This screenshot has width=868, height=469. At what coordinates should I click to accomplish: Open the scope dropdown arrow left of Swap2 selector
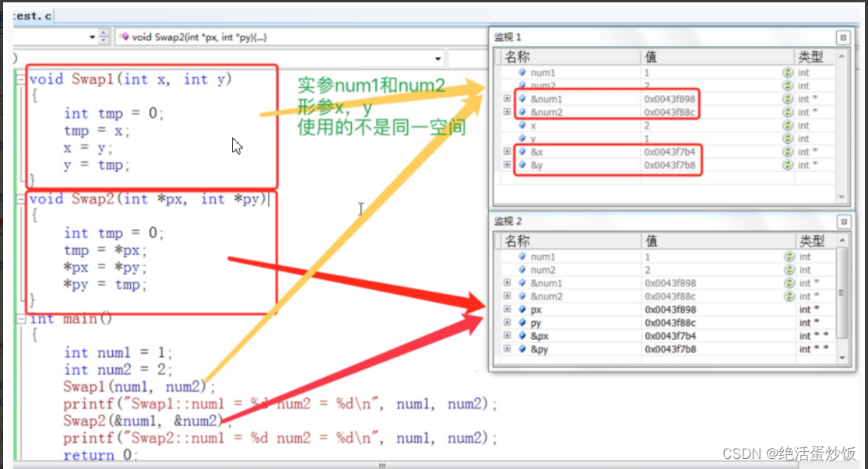click(x=92, y=37)
